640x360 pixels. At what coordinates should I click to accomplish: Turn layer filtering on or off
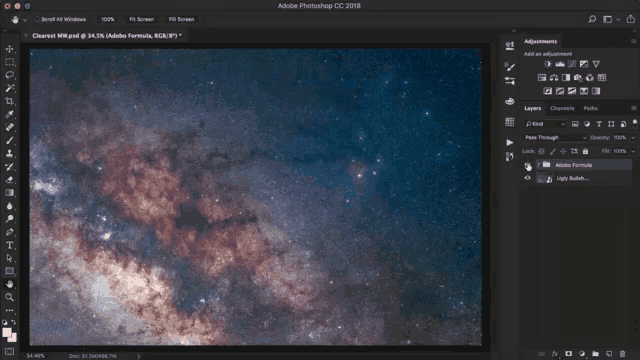635,123
